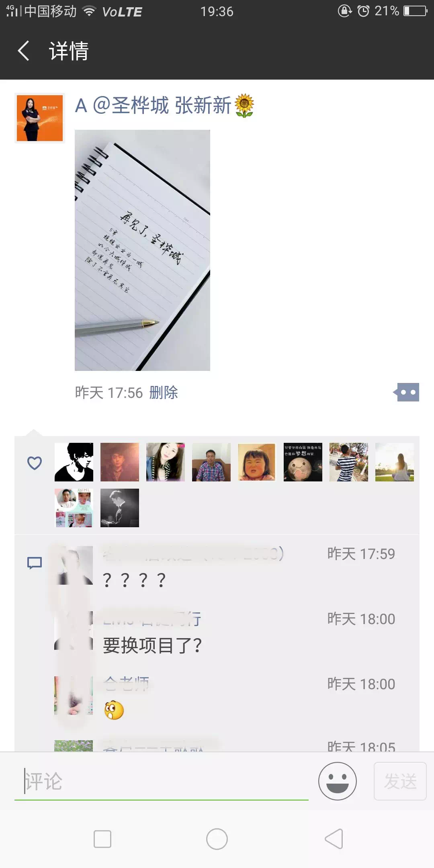Tap the comment bubble icon
Image resolution: width=434 pixels, height=868 pixels.
click(x=35, y=563)
